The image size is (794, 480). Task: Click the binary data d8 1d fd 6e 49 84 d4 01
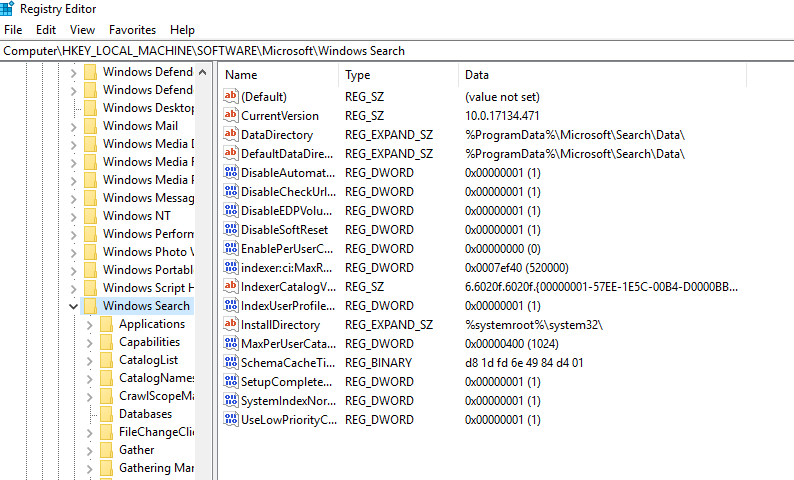(524, 363)
